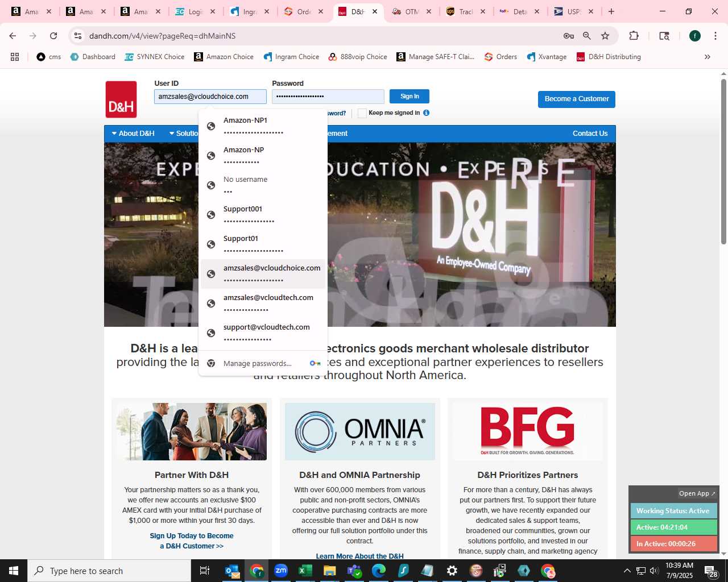Viewport: 728px width, 582px height.
Task: Open the Extensions puzzle icon
Action: [x=634, y=36]
